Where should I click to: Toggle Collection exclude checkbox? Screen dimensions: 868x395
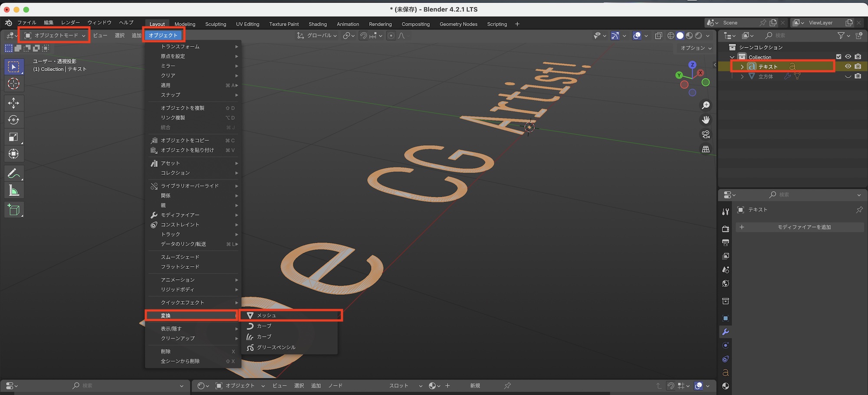point(838,57)
